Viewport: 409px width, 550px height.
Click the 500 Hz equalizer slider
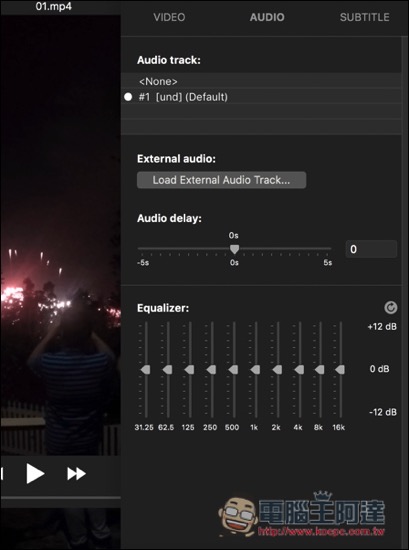click(x=233, y=369)
